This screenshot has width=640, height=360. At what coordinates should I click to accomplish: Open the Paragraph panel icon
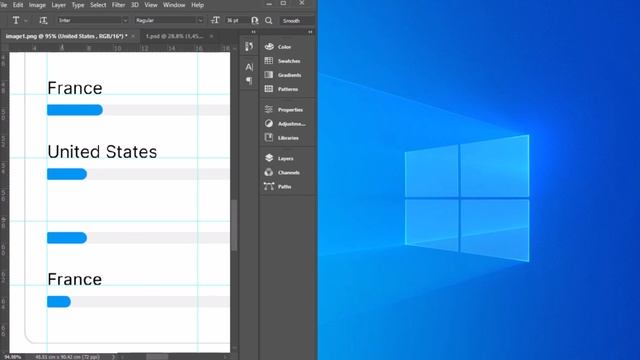pos(249,81)
